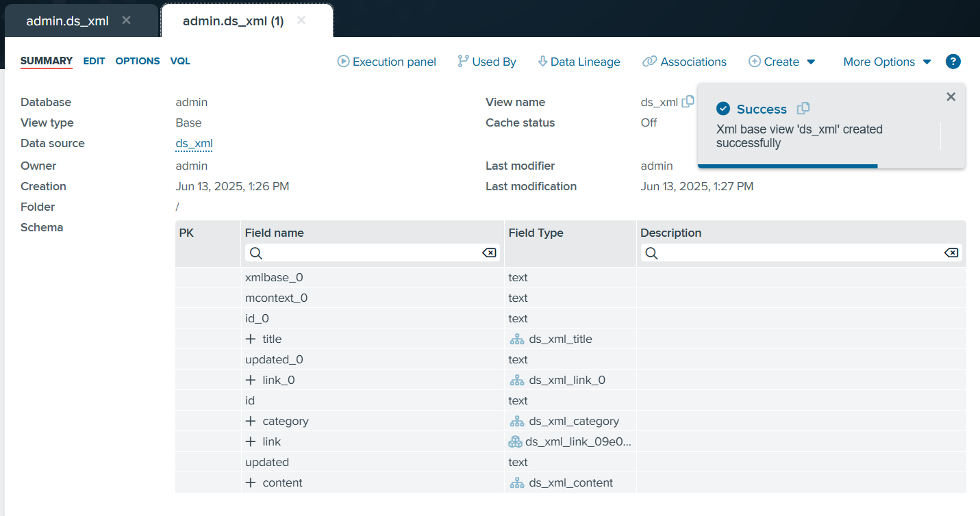The height and width of the screenshot is (516, 980).
Task: Open the ds_xml data source link
Action: point(194,143)
